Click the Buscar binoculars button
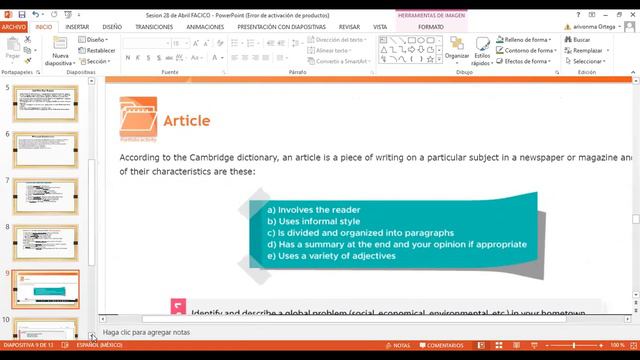 click(x=577, y=40)
